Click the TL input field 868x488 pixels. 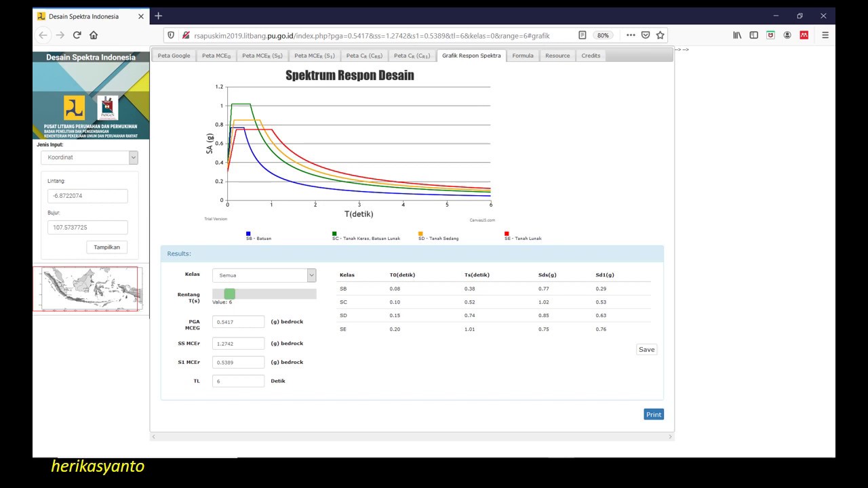[x=238, y=381]
